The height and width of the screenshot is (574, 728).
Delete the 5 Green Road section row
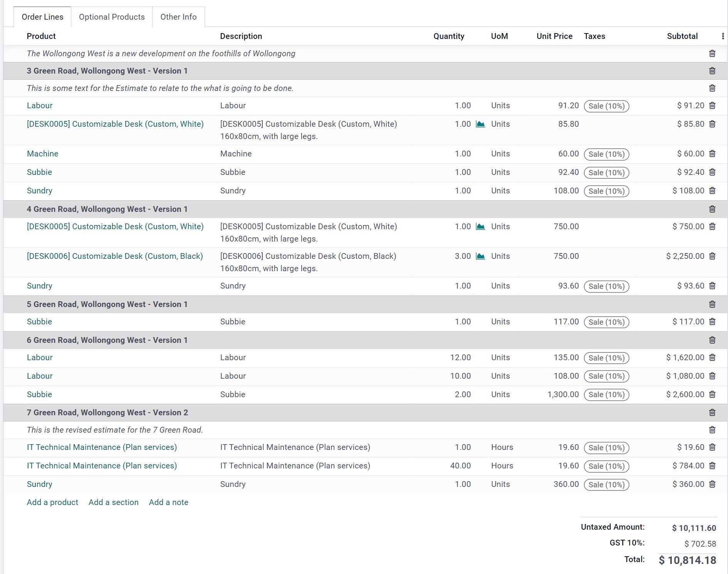(x=712, y=304)
